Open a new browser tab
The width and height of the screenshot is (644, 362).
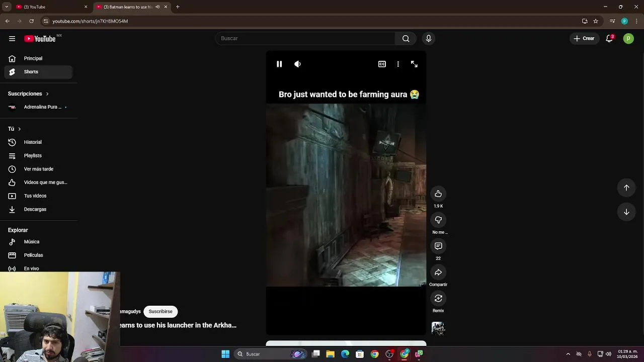[x=178, y=7]
